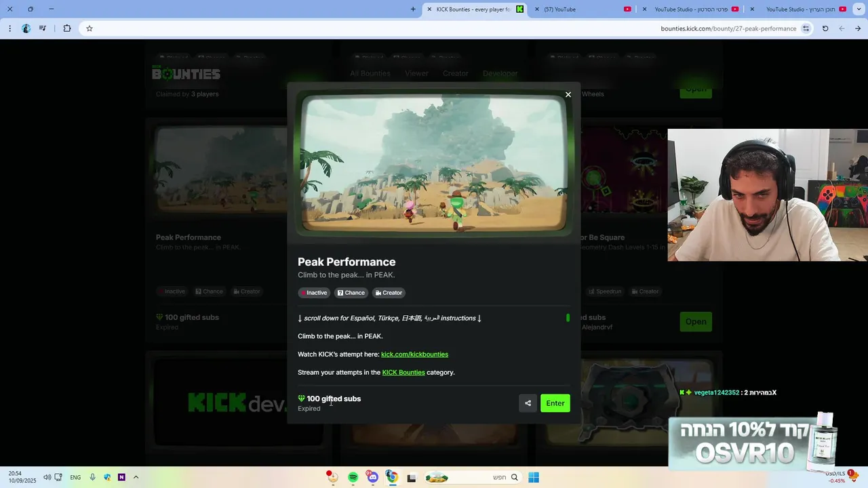The height and width of the screenshot is (488, 868).
Task: Share the bounty using the share icon
Action: click(x=528, y=403)
